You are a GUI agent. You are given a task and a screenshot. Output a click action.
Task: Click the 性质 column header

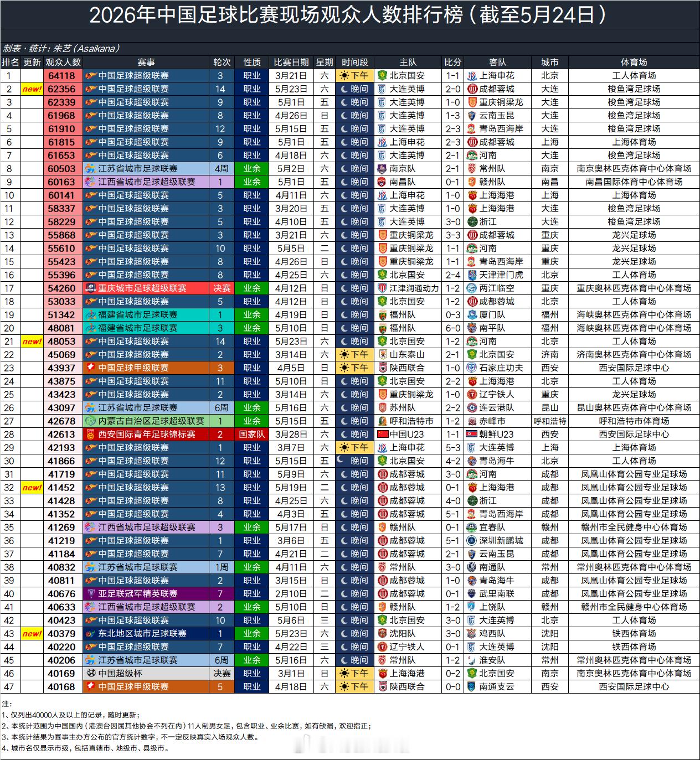pyautogui.click(x=252, y=63)
